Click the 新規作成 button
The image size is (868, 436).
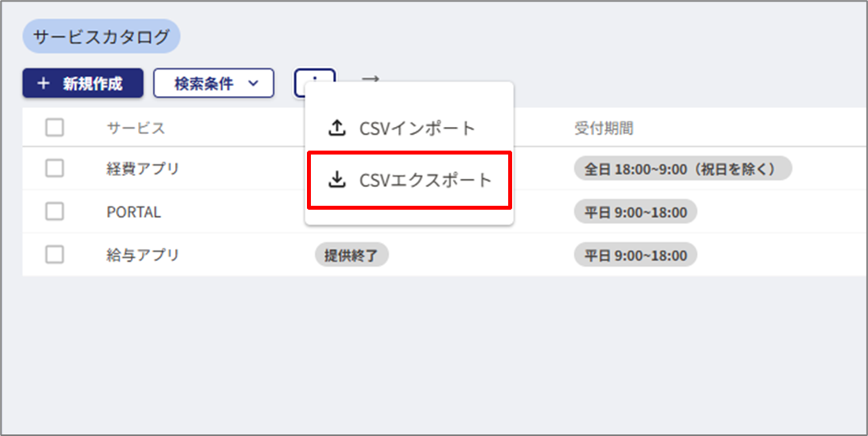pos(83,84)
